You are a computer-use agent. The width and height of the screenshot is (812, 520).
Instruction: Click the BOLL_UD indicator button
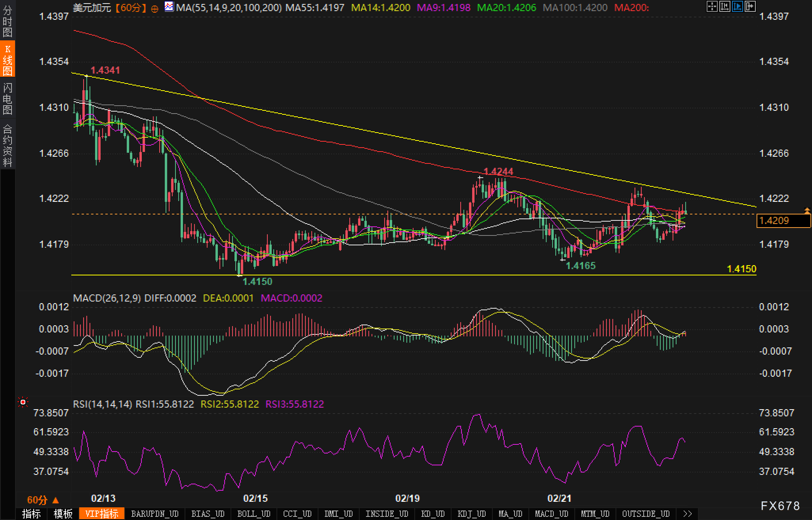coord(254,514)
